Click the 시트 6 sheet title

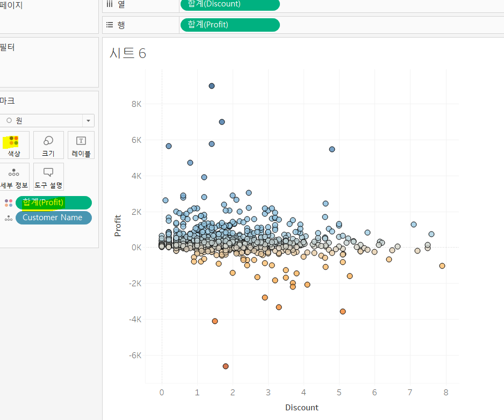coord(127,53)
